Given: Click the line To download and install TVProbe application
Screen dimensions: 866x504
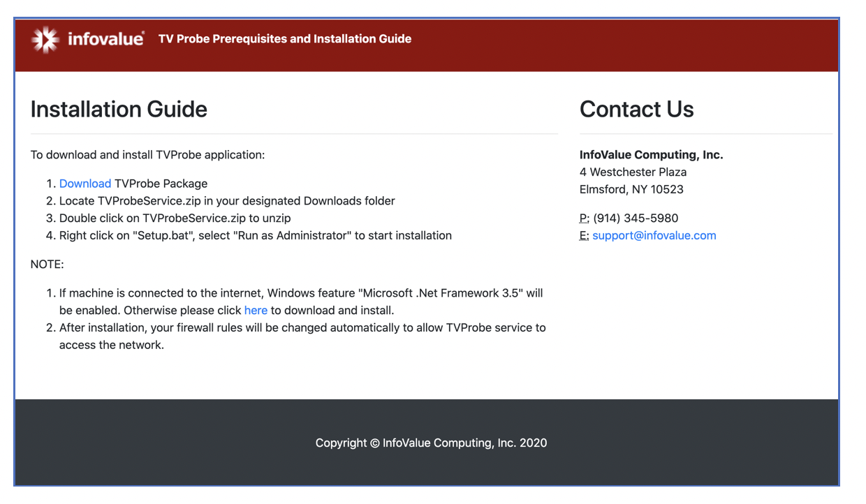Looking at the screenshot, I should tap(148, 155).
